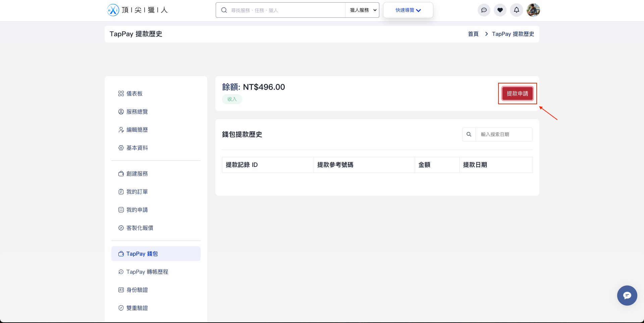Select 我的訂單 in the sidebar
Image resolution: width=644 pixels, height=323 pixels.
(x=137, y=191)
